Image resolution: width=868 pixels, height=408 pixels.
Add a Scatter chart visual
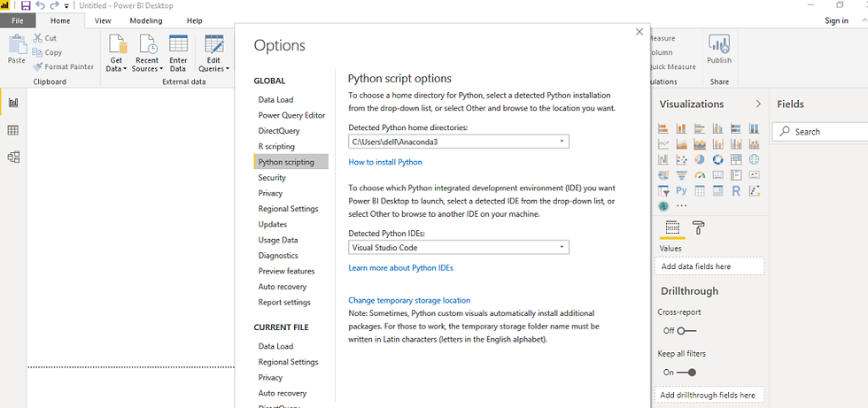681,159
